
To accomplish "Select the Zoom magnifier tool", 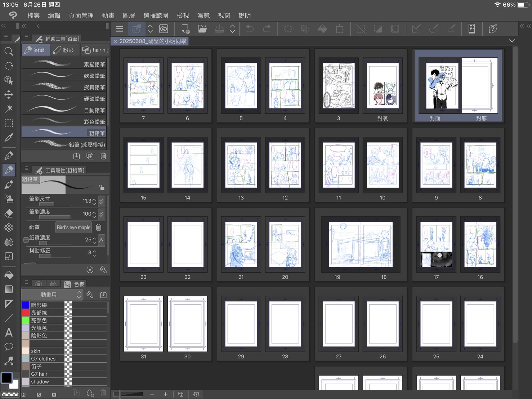I will coord(9,51).
